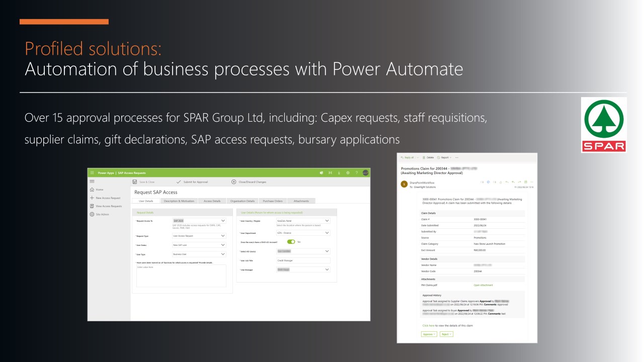Click the View Access Requests sidebar icon
This screenshot has width=644, height=362.
point(92,206)
